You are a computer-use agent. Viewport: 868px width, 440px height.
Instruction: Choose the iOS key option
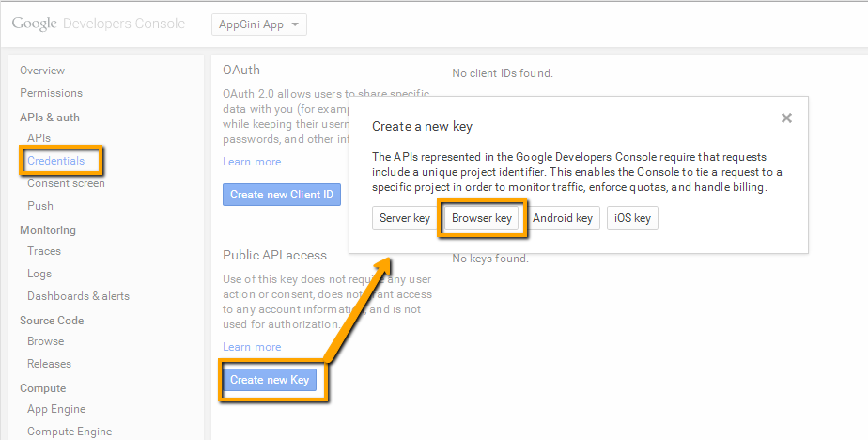632,218
